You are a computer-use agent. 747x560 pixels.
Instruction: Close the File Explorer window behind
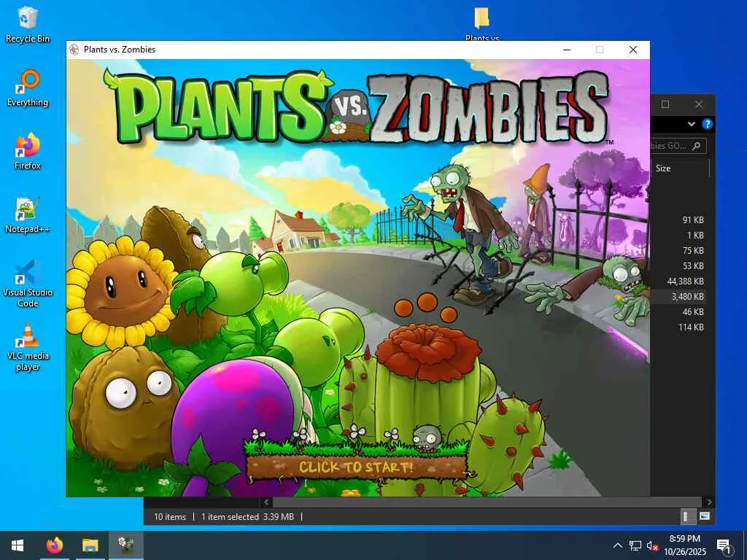pos(698,104)
